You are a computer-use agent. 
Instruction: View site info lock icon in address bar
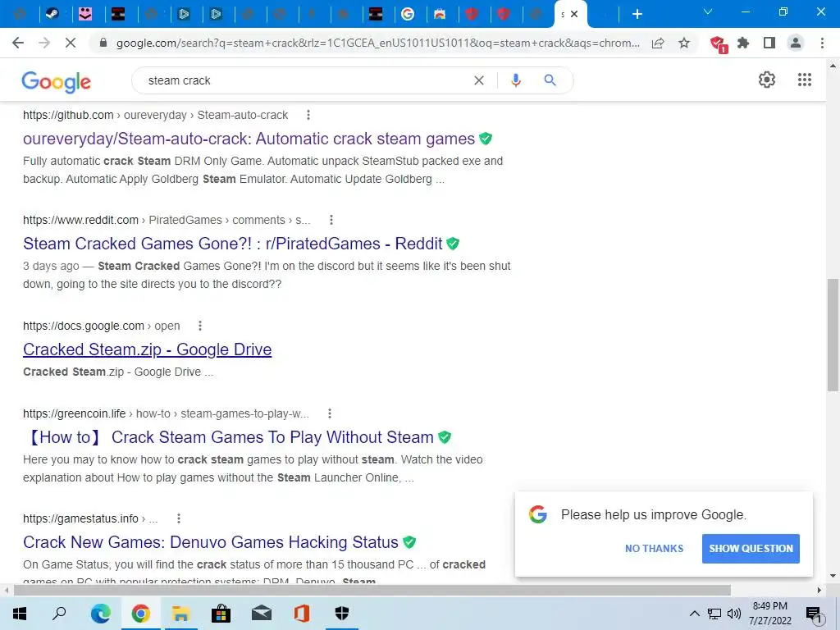(x=103, y=43)
